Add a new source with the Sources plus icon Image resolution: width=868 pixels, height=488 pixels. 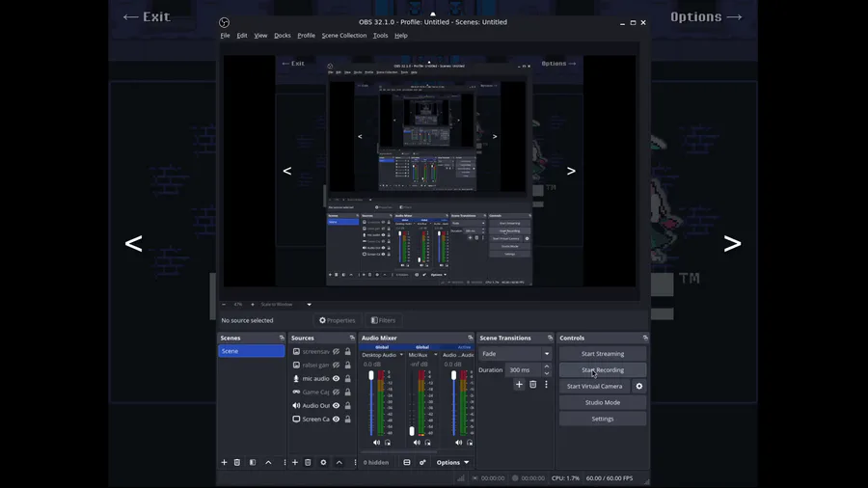click(295, 462)
